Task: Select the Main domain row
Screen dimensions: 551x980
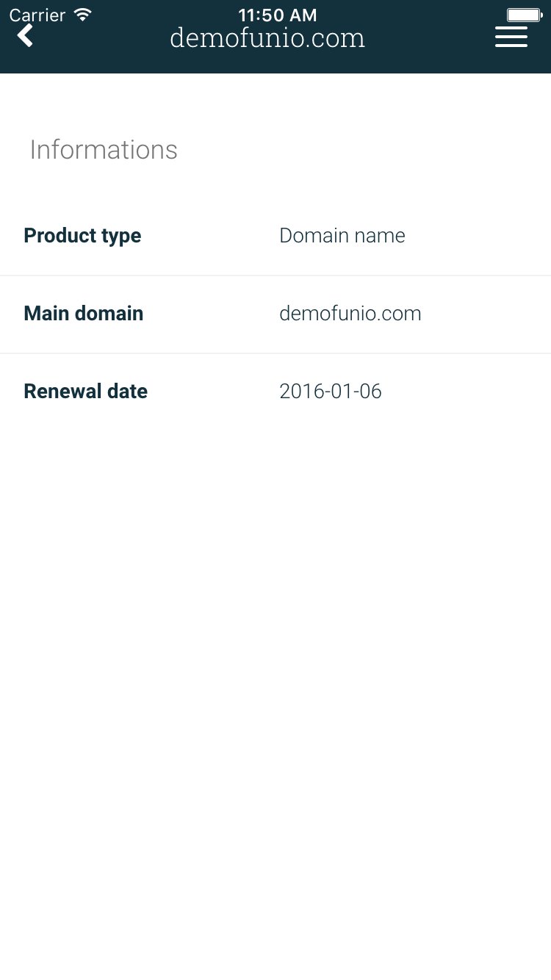Action: pos(275,314)
